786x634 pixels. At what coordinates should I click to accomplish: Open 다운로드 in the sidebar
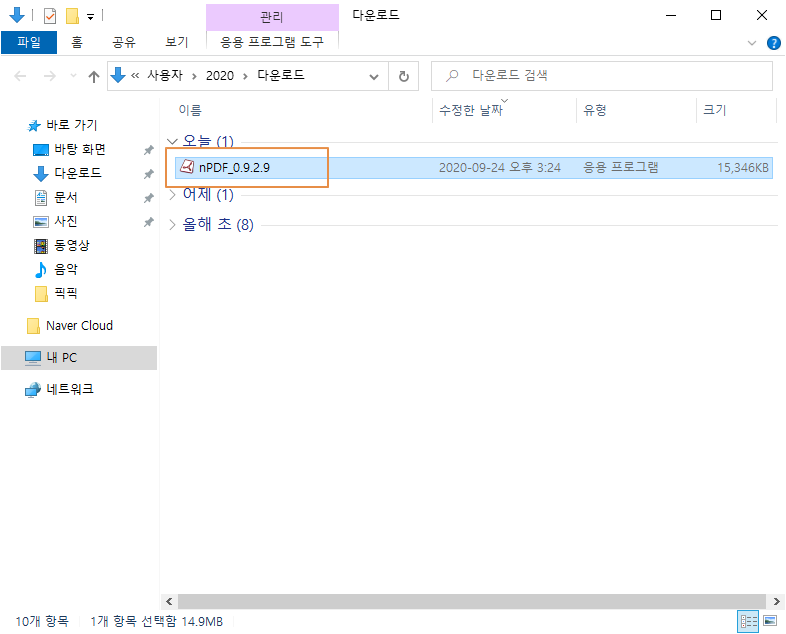point(68,173)
